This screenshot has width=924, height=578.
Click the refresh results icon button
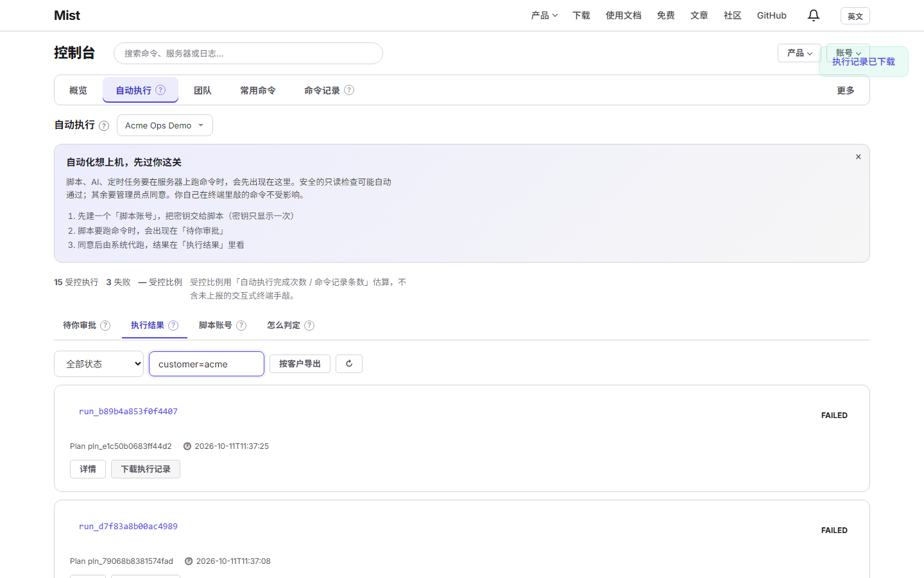[x=349, y=363]
